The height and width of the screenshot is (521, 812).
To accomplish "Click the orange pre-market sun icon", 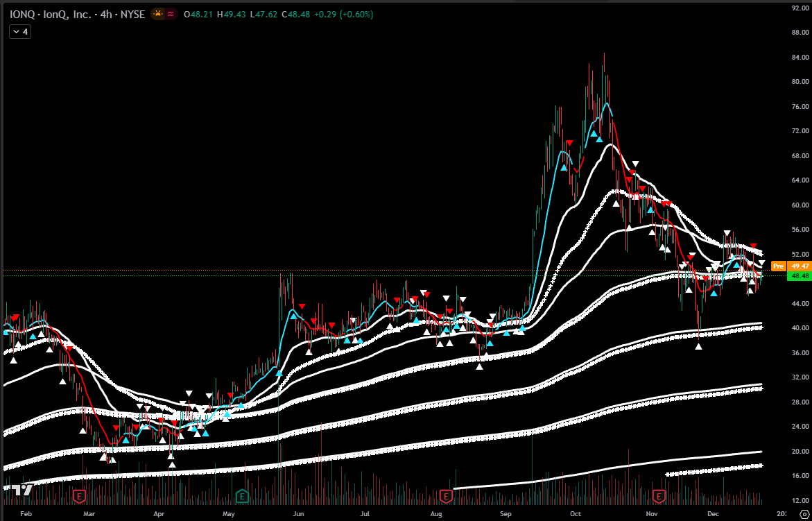I will (x=158, y=14).
